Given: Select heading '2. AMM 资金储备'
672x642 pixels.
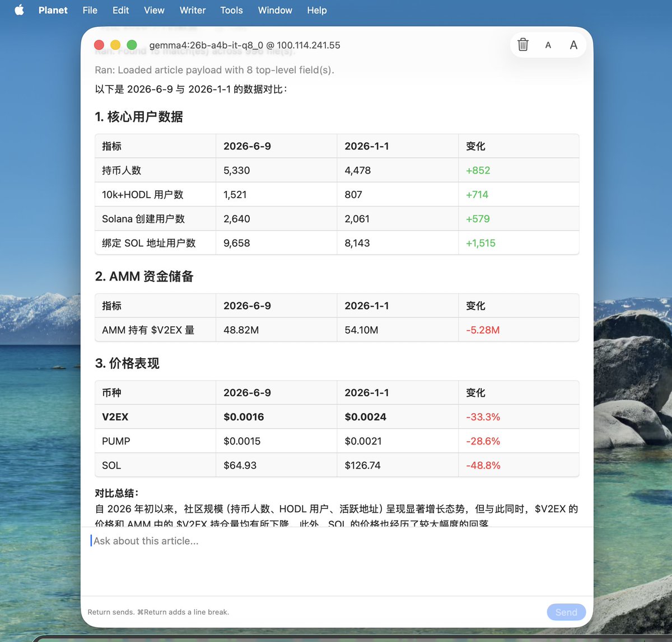Looking at the screenshot, I should tap(144, 277).
